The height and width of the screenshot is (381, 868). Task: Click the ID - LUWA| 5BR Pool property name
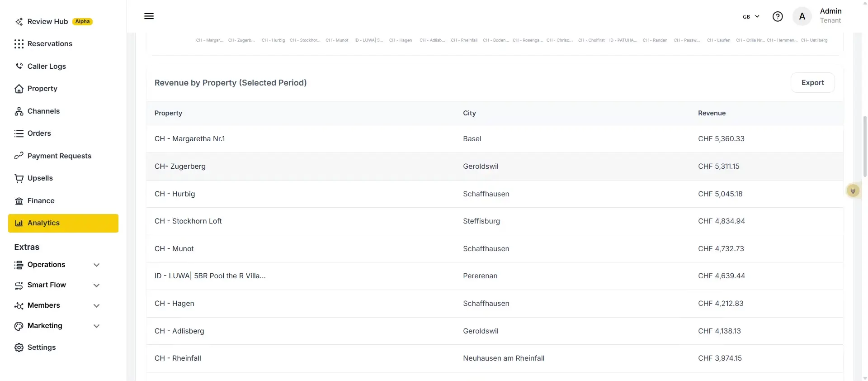(210, 276)
